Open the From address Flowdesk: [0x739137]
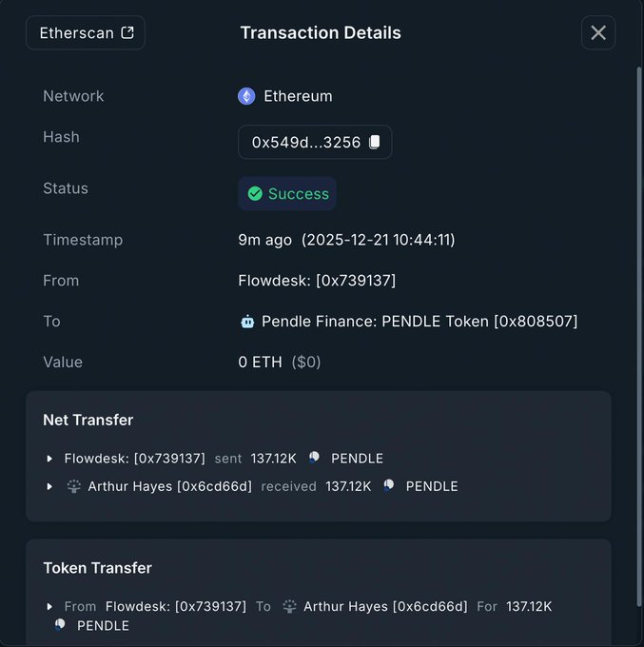The image size is (644, 647). tap(317, 281)
